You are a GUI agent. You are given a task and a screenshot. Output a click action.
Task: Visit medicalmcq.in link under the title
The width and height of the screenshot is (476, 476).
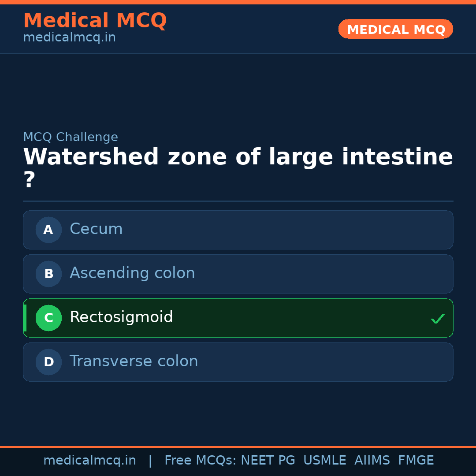(69, 38)
